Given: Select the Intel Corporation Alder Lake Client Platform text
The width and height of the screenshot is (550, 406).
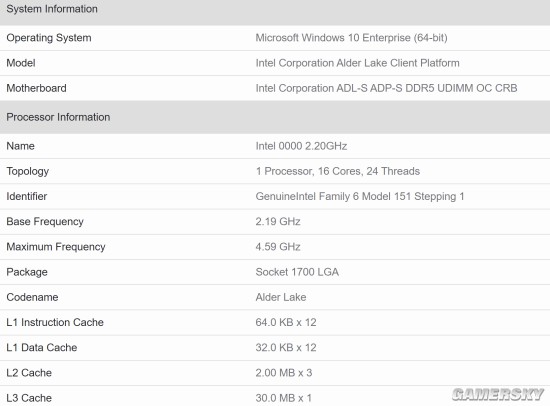Looking at the screenshot, I should (357, 63).
